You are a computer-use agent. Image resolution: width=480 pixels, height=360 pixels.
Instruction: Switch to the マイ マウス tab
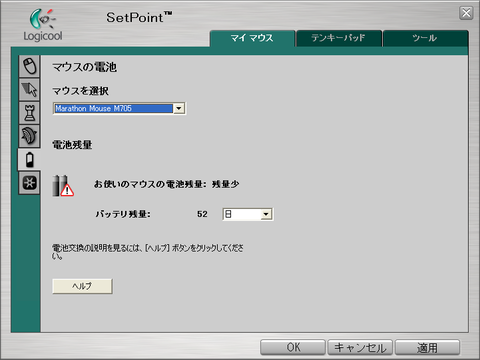tap(252, 38)
